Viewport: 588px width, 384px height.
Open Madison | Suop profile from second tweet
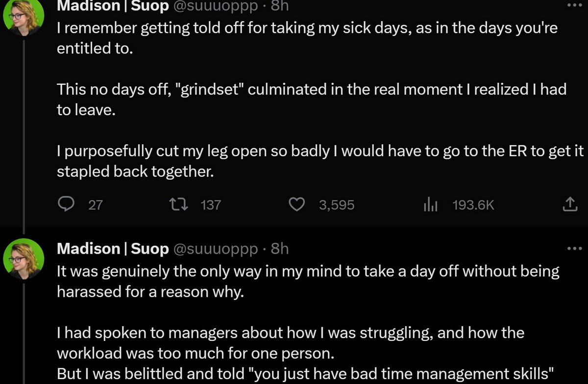112,249
